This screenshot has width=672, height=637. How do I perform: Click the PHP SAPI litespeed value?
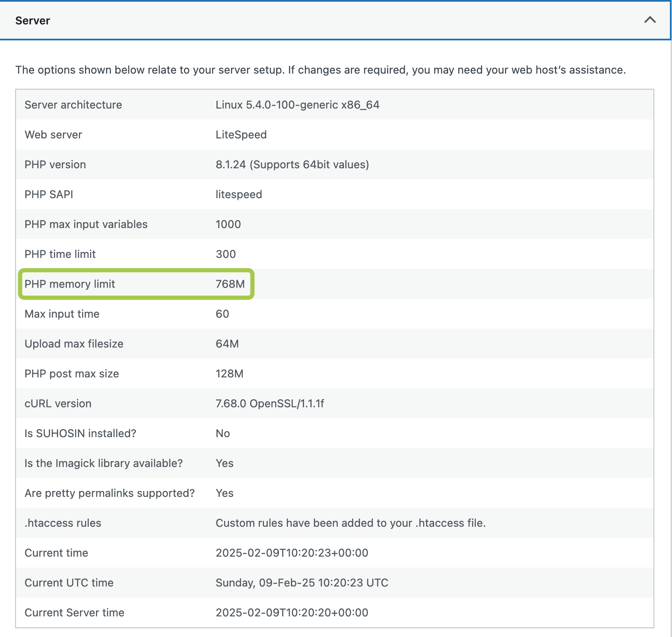click(239, 194)
